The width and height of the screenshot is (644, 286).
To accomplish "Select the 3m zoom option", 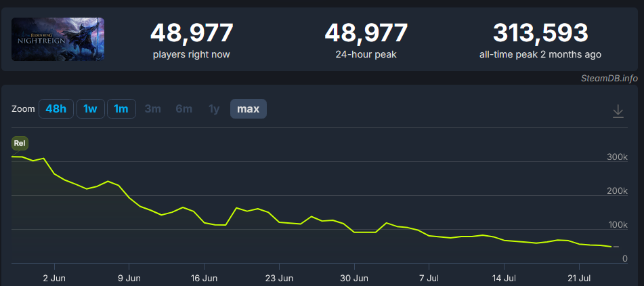I will (153, 109).
